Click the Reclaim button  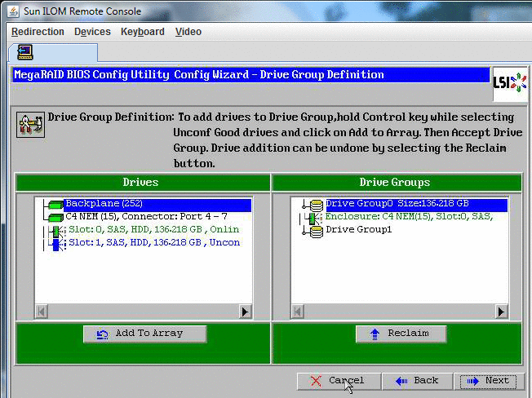(x=401, y=334)
